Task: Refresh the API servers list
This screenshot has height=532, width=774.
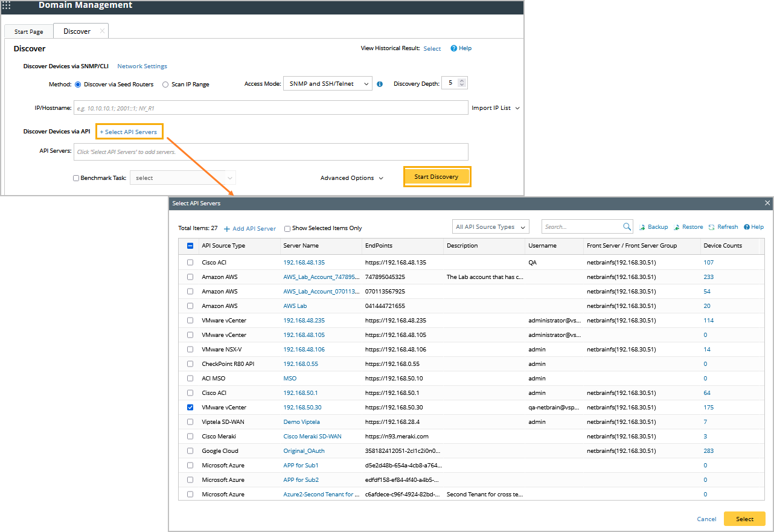Action: pos(712,227)
